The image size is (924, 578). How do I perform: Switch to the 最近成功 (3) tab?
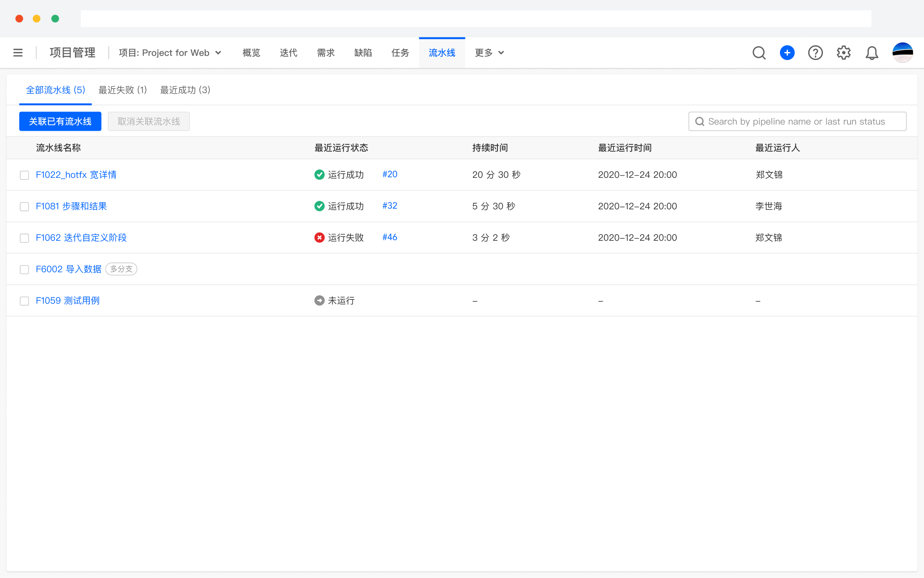(185, 90)
